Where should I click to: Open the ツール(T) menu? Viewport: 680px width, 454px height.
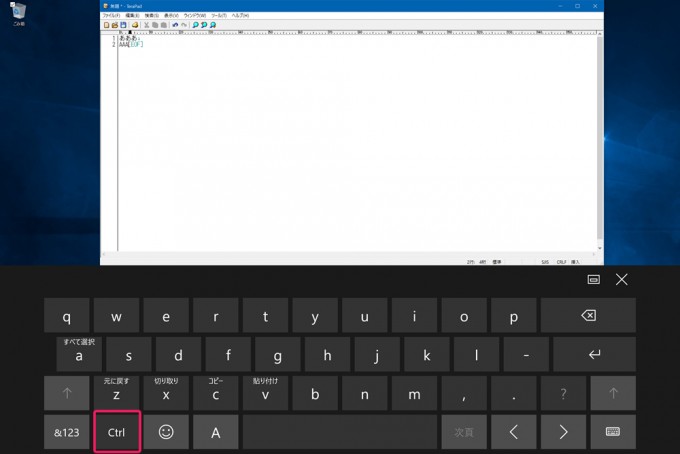pyautogui.click(x=219, y=16)
